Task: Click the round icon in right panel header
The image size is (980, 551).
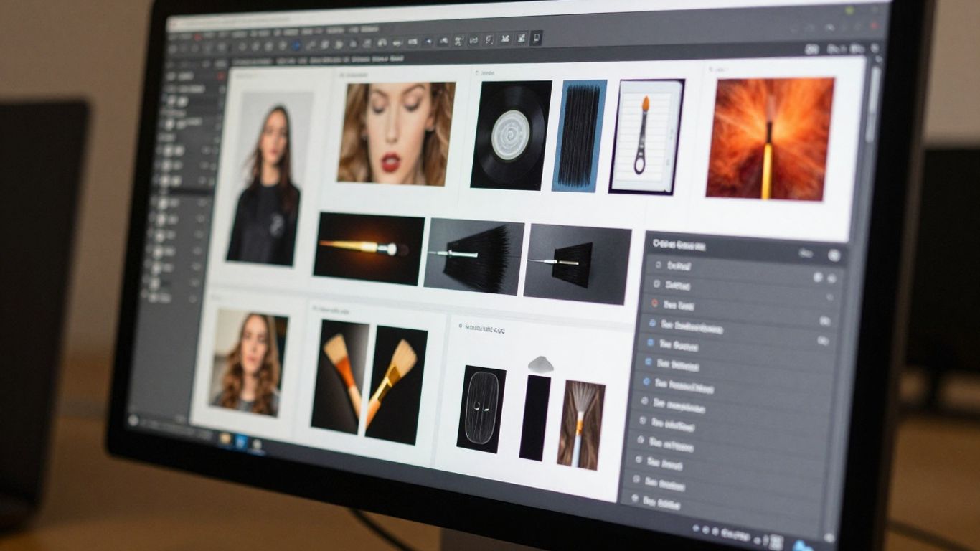Action: click(x=834, y=255)
